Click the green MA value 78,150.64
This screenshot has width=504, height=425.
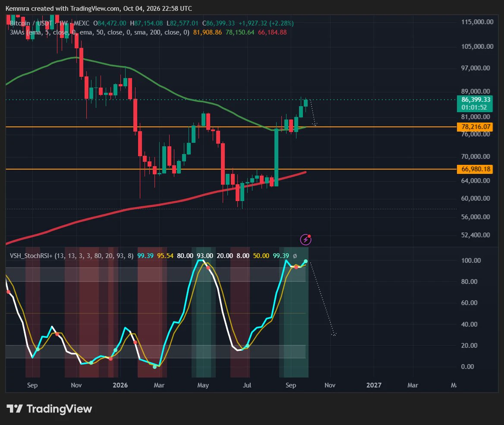[x=240, y=32]
